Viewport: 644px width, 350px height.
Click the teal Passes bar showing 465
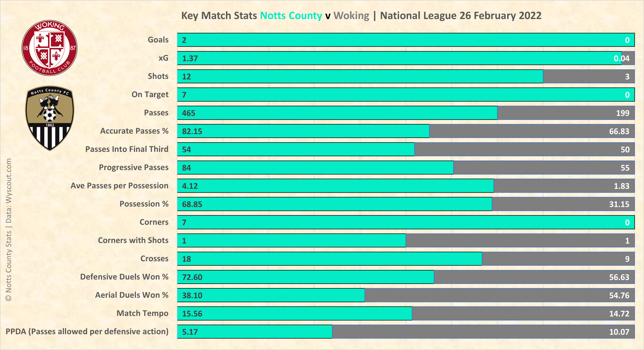pos(337,113)
